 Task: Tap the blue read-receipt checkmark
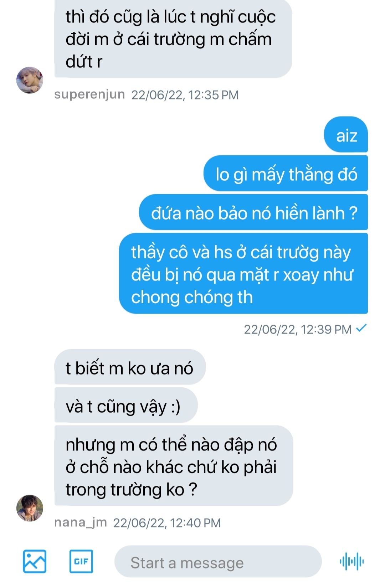361,328
